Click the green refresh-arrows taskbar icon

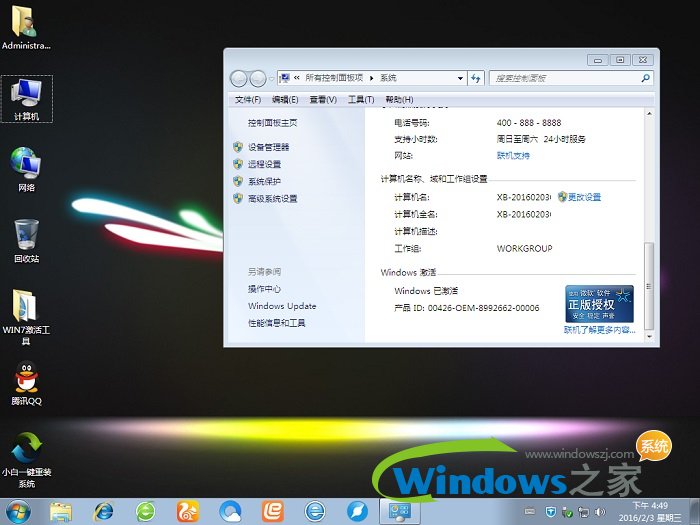(146, 512)
